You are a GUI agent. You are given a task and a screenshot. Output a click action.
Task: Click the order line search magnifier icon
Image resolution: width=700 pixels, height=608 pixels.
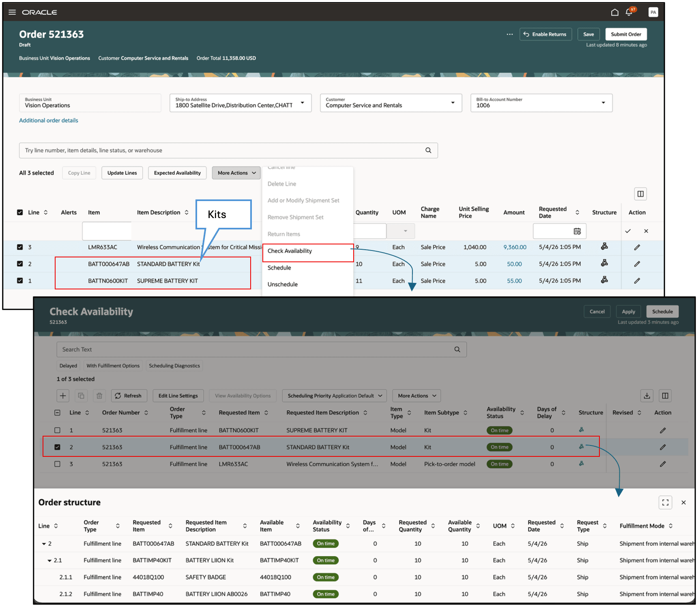428,150
